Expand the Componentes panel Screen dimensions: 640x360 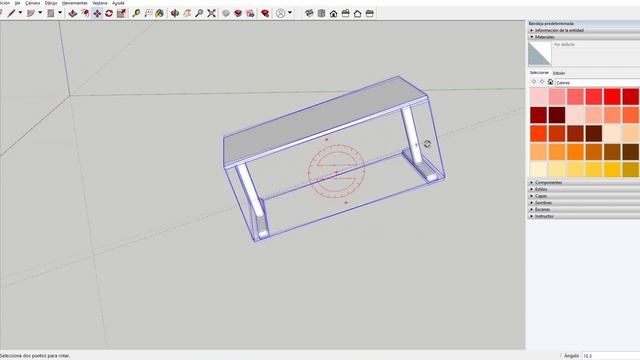[x=584, y=182]
